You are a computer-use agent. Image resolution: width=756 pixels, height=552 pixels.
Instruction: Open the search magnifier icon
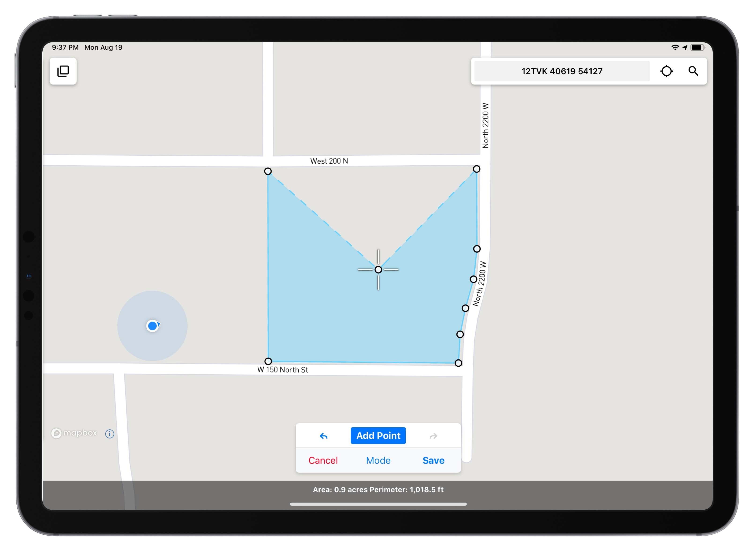[x=693, y=71]
